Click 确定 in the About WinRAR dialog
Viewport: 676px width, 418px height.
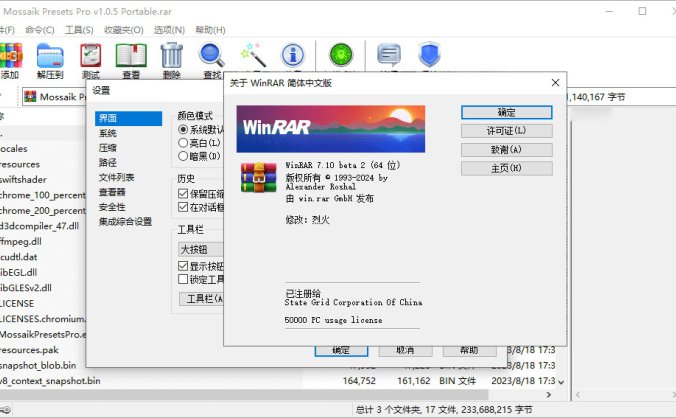507,112
